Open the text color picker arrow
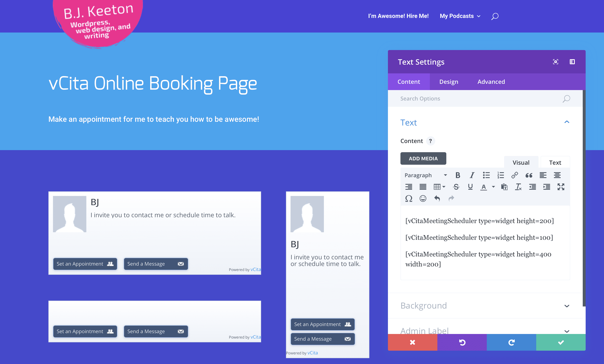The image size is (604, 364). (493, 187)
